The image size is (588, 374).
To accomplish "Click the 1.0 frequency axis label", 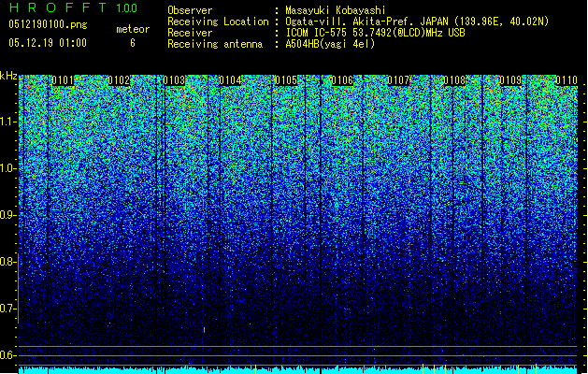I will coord(7,168).
